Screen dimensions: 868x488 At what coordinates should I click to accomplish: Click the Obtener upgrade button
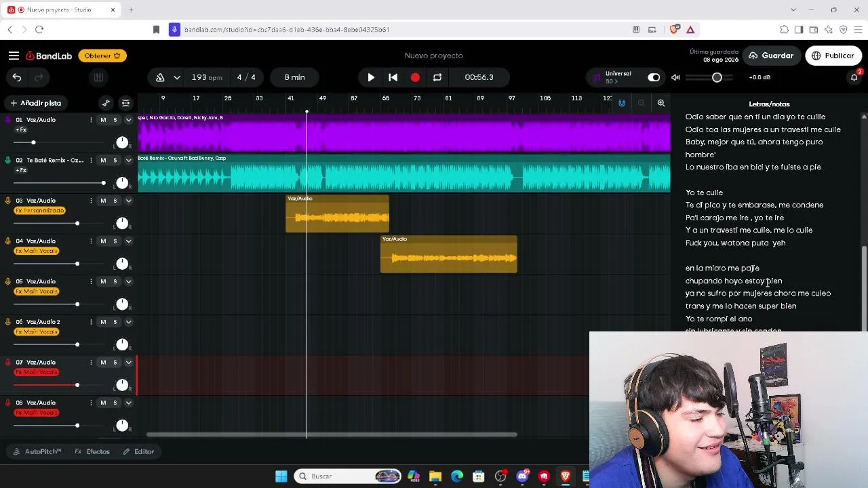[102, 56]
